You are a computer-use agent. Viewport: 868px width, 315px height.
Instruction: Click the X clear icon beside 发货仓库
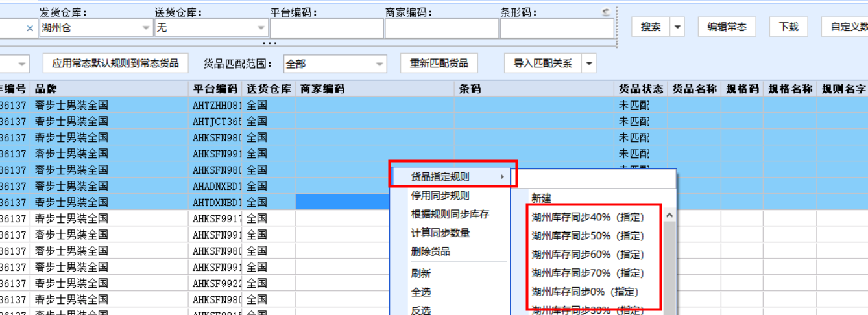30,29
